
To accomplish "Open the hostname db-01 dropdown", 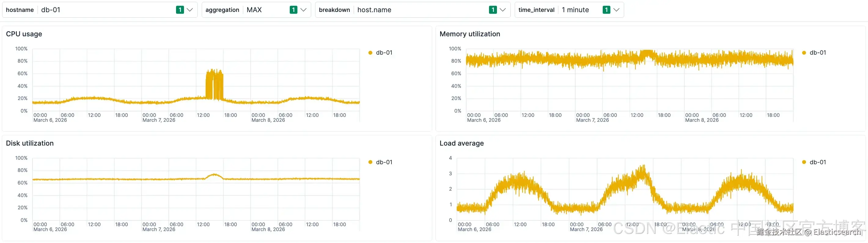I will [x=100, y=10].
